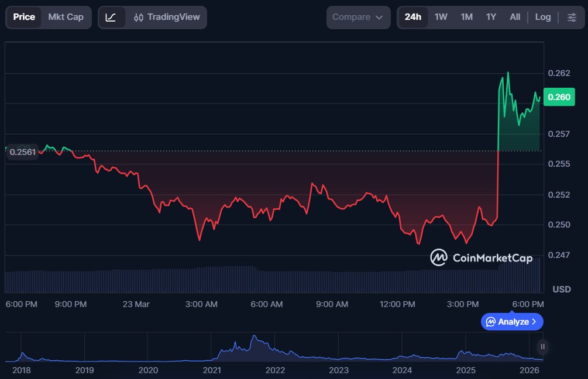This screenshot has width=588, height=379.
Task: Select the 24h time range
Action: [412, 18]
